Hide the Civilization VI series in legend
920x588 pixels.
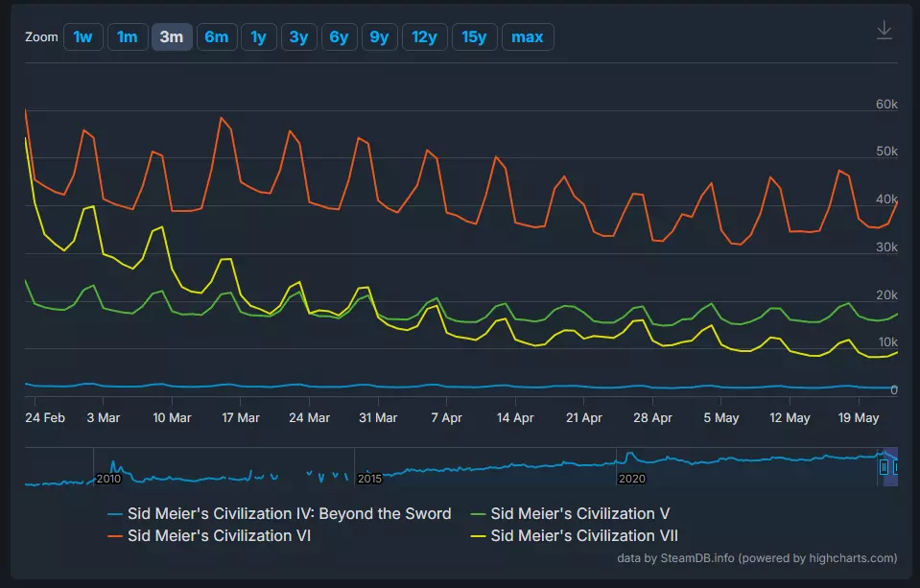[209, 536]
